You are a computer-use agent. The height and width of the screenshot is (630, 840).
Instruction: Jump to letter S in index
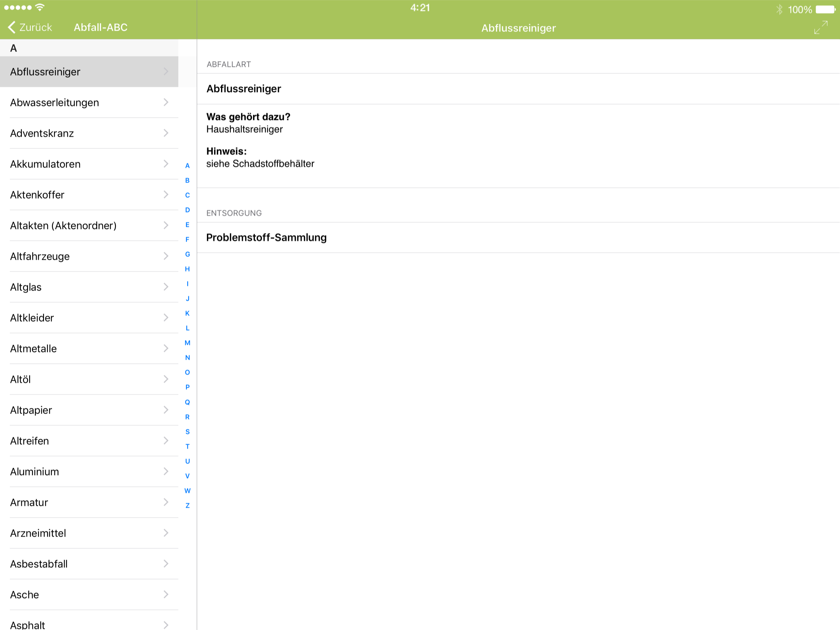(x=188, y=432)
